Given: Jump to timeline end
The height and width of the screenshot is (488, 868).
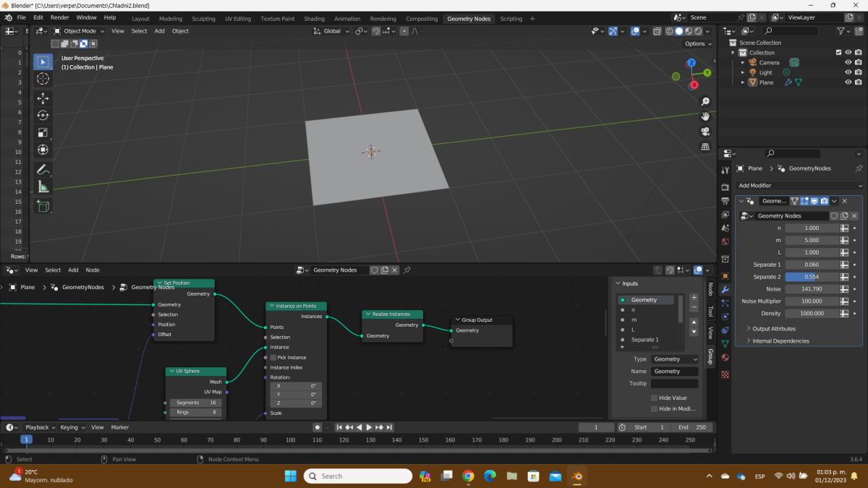Looking at the screenshot, I should coord(389,427).
